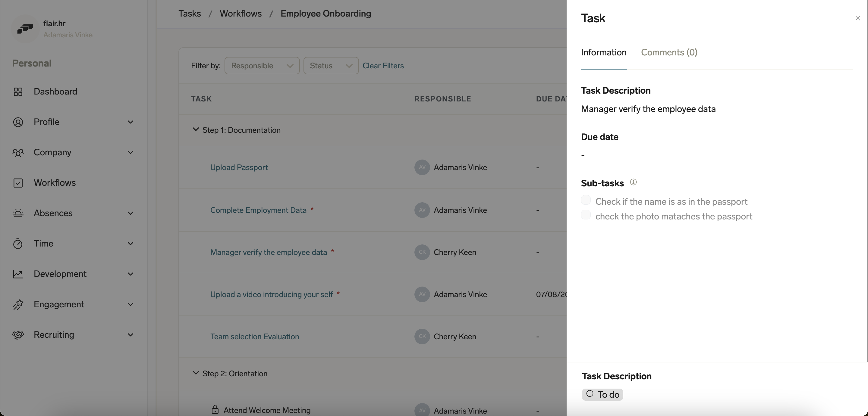Expand the Engagement sidebar chevron
The width and height of the screenshot is (868, 416).
click(x=131, y=304)
